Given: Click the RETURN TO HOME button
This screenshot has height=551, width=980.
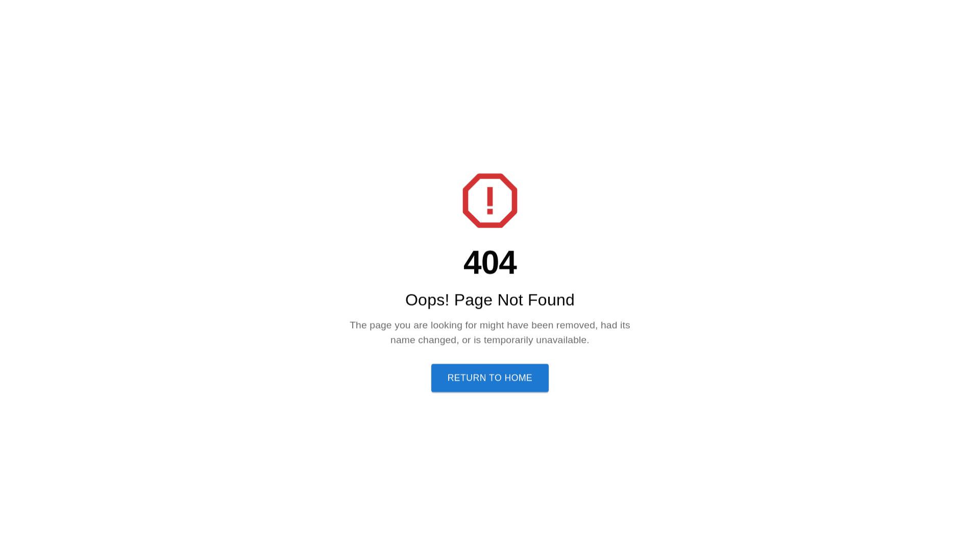Looking at the screenshot, I should 490,378.
